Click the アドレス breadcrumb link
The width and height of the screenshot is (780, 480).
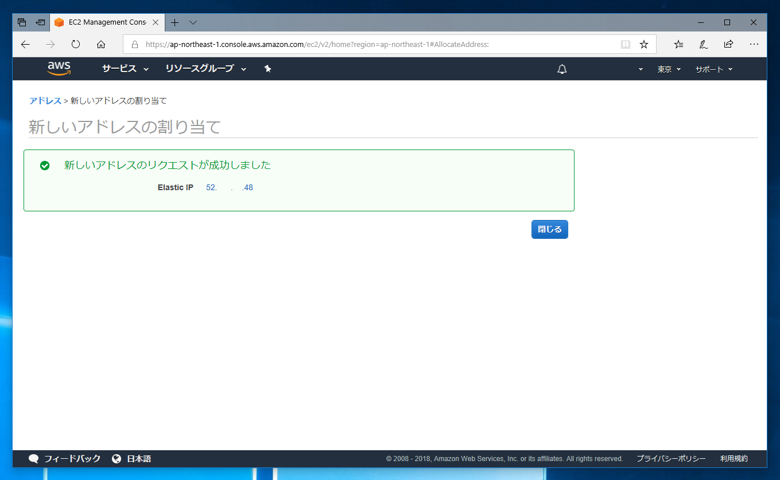[x=45, y=100]
